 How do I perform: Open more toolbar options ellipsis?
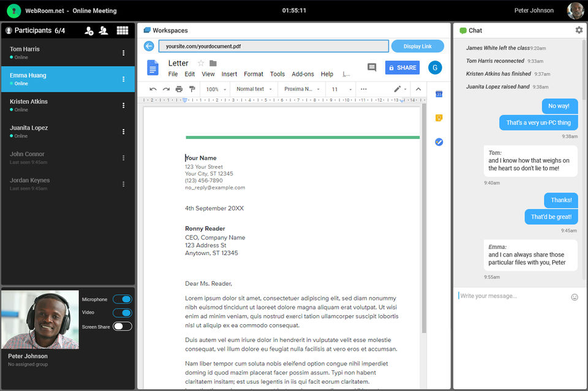tap(364, 89)
